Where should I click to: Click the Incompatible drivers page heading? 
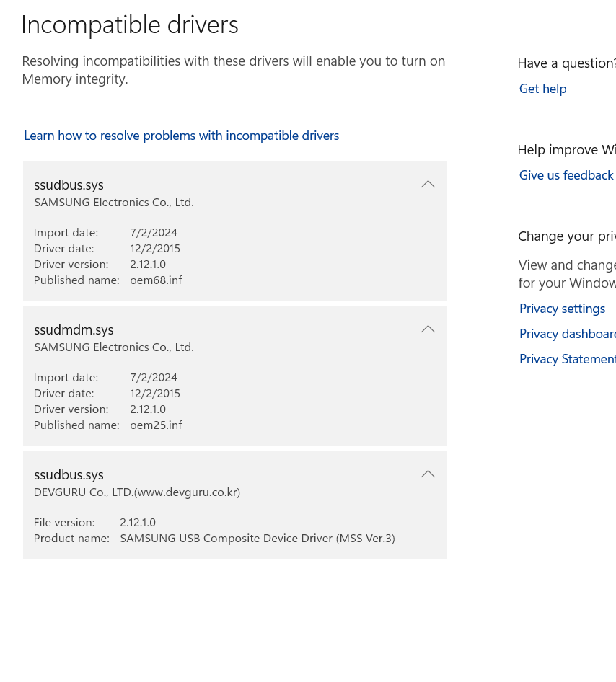[130, 25]
